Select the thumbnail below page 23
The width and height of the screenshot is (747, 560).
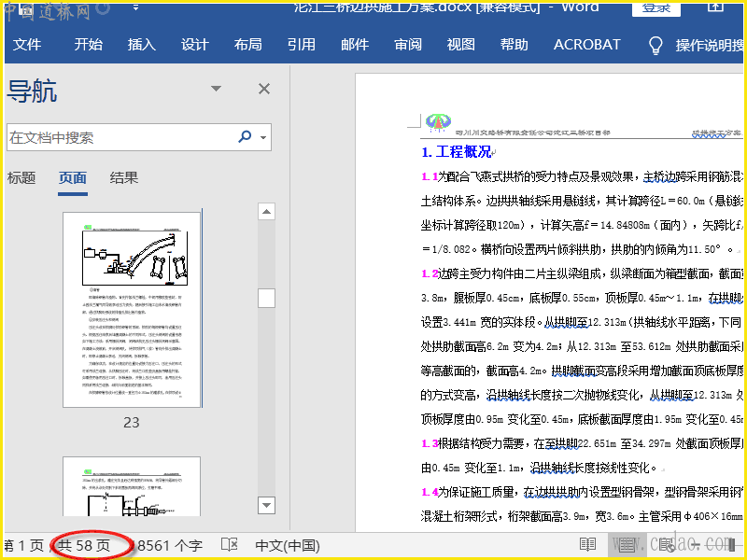(132, 486)
